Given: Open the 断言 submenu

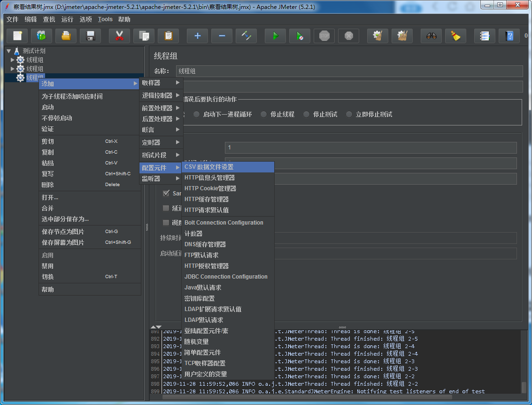Looking at the screenshot, I should click(161, 130).
